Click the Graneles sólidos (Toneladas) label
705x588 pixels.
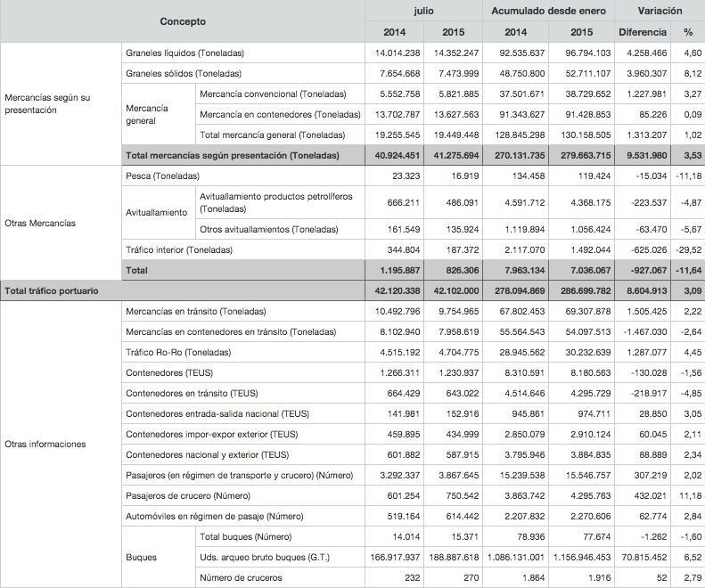pos(184,73)
